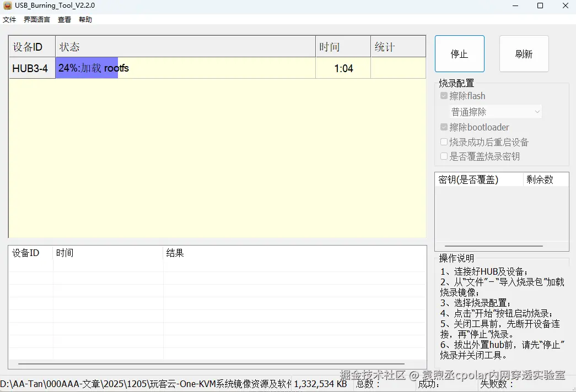Toggle the 擦除bootloader checkbox
The image size is (576, 392).
(444, 127)
